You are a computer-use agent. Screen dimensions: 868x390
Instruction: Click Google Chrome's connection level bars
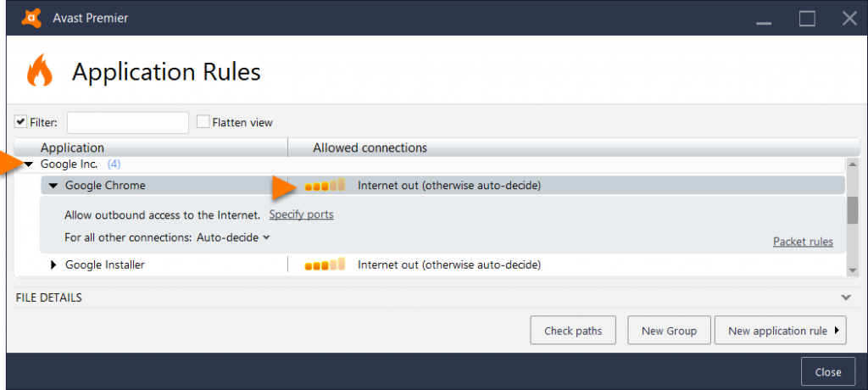click(x=325, y=185)
